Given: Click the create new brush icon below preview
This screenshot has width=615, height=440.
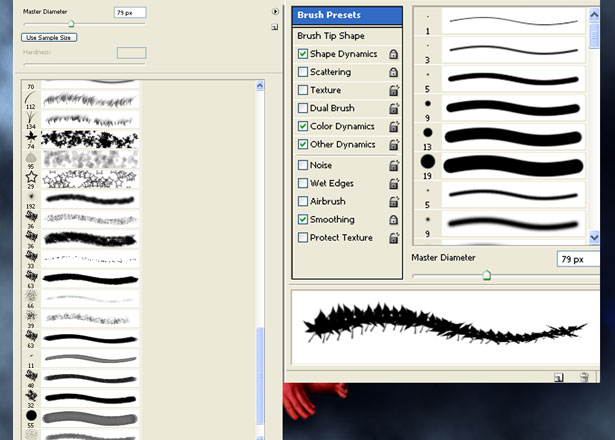Looking at the screenshot, I should coord(559,377).
